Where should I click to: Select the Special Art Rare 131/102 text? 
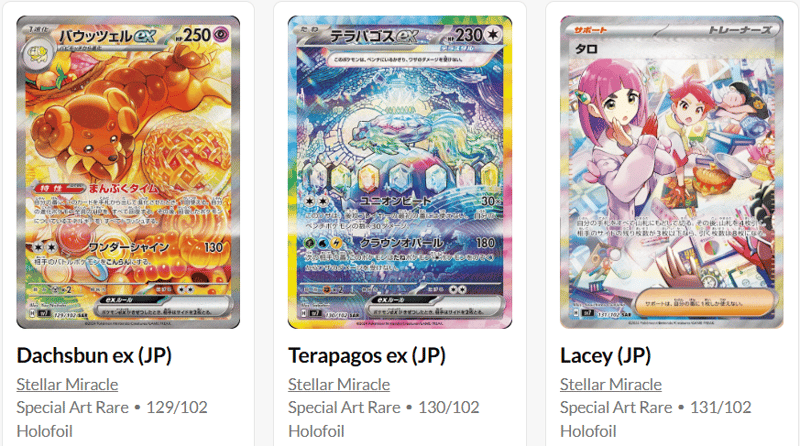coord(656,407)
